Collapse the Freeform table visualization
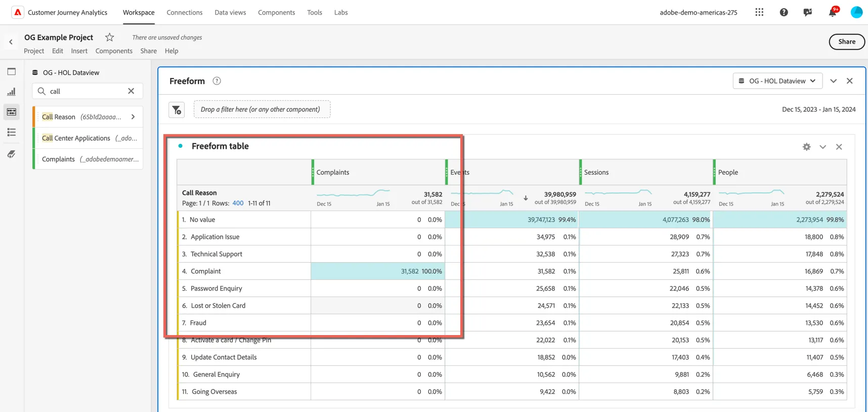 822,147
